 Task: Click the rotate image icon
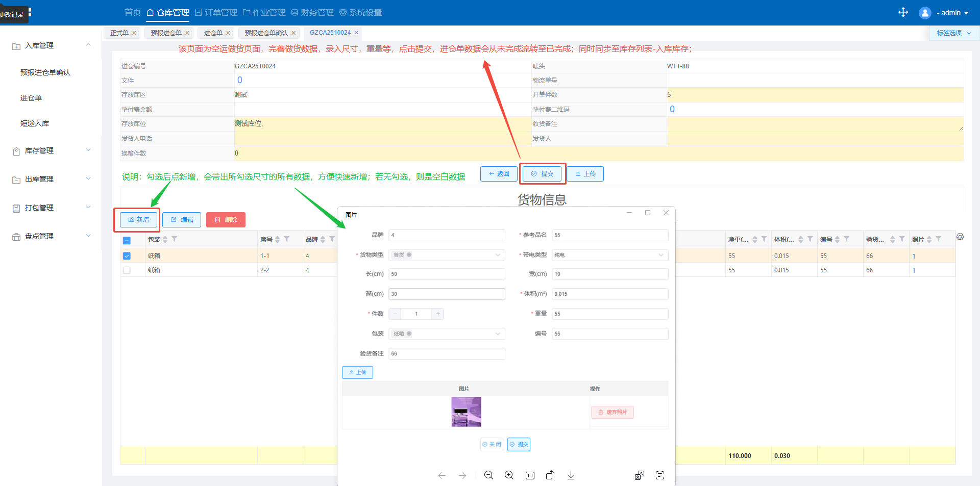(x=550, y=475)
